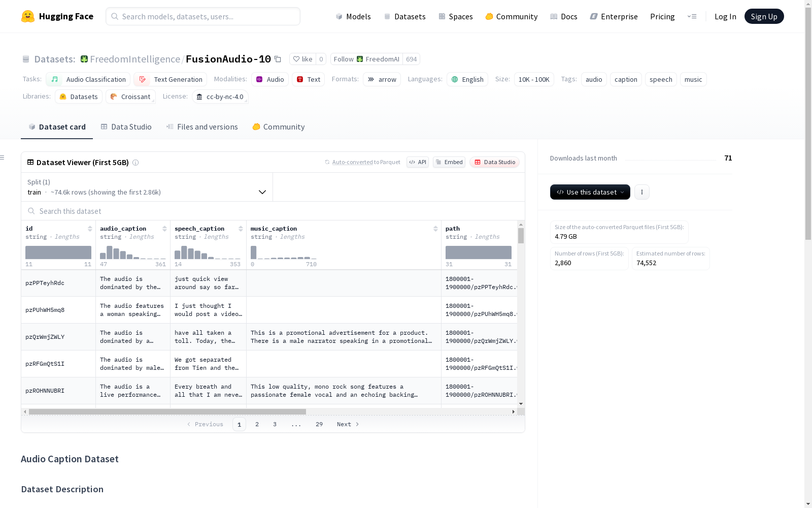Screen dimensions: 812x508
Task: Jump to page 29 of the dataset
Action: (319, 424)
